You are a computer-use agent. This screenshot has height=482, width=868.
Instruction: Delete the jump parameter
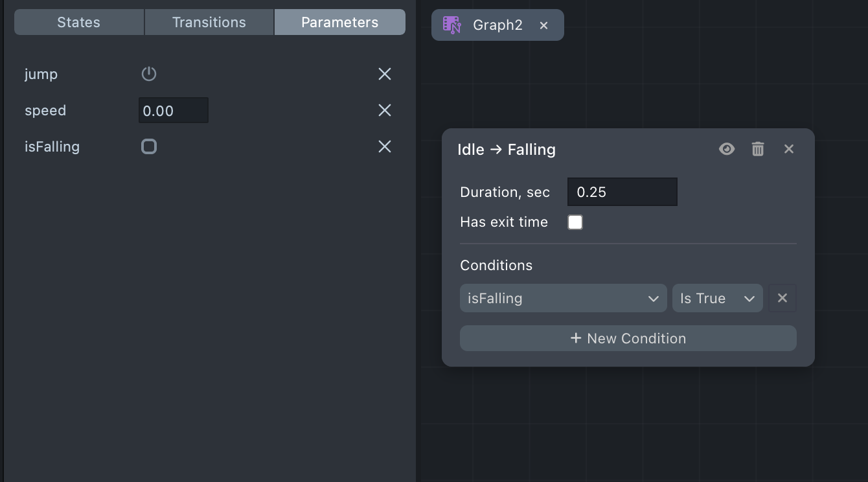coord(385,74)
